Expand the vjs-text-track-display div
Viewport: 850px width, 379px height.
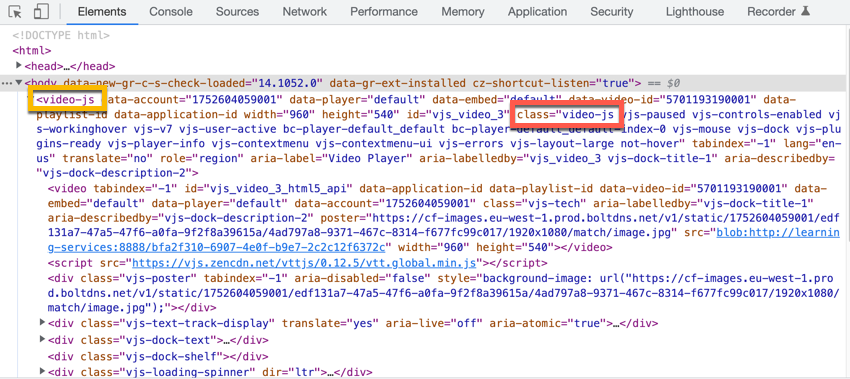point(43,323)
